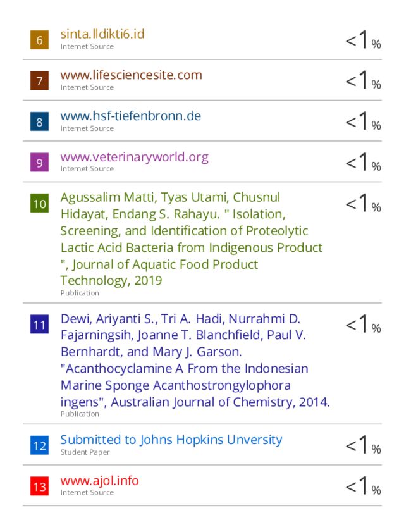Image resolution: width=411 pixels, height=532 pixels.
Task: Select the green number 10 badge
Action: 39,203
